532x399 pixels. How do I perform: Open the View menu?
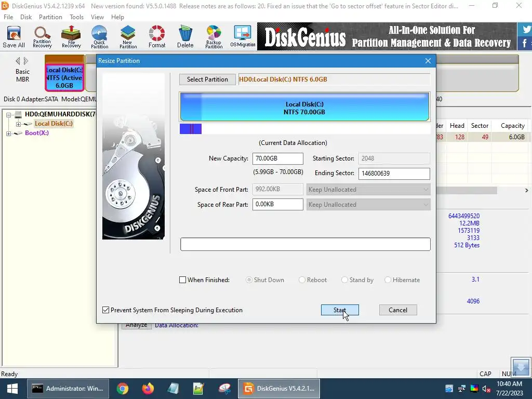pos(97,17)
